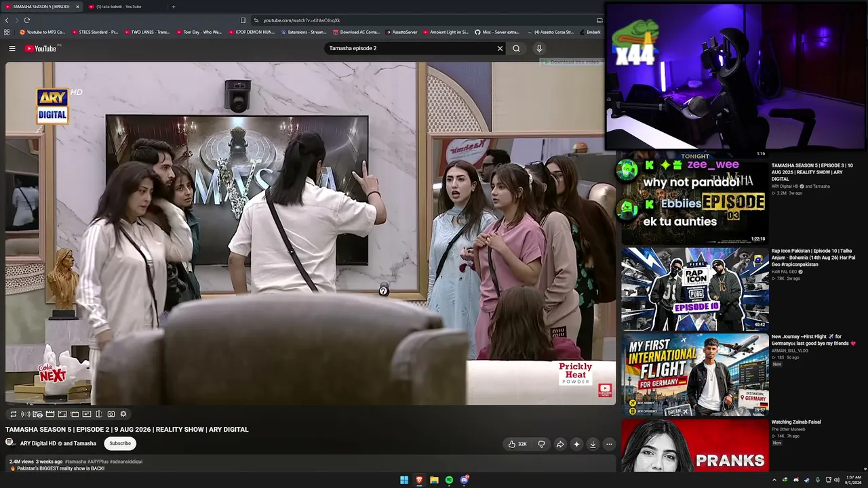Image resolution: width=868 pixels, height=488 pixels.
Task: Share the video using the arrow icon
Action: 560,444
